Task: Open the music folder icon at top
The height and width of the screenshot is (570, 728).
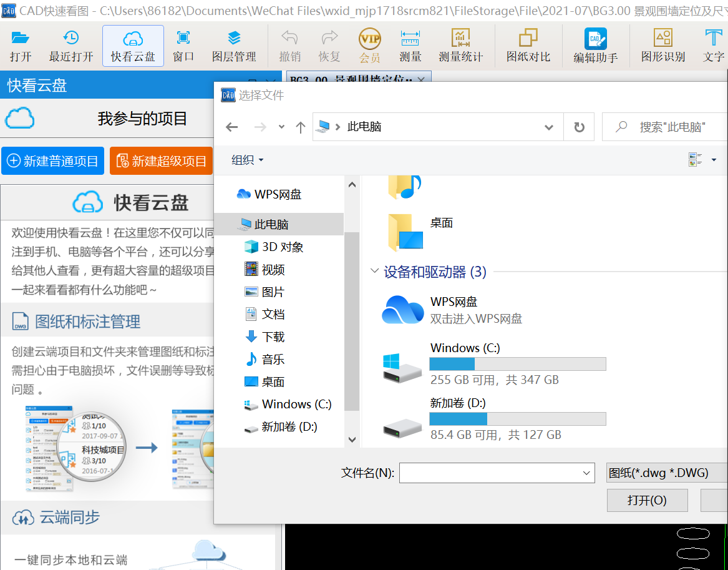Action: pyautogui.click(x=404, y=187)
